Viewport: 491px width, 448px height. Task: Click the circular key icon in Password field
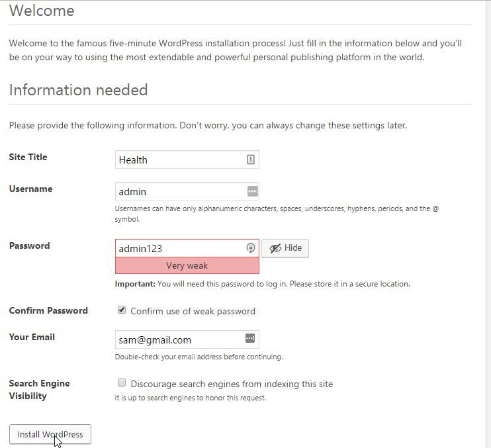point(251,248)
